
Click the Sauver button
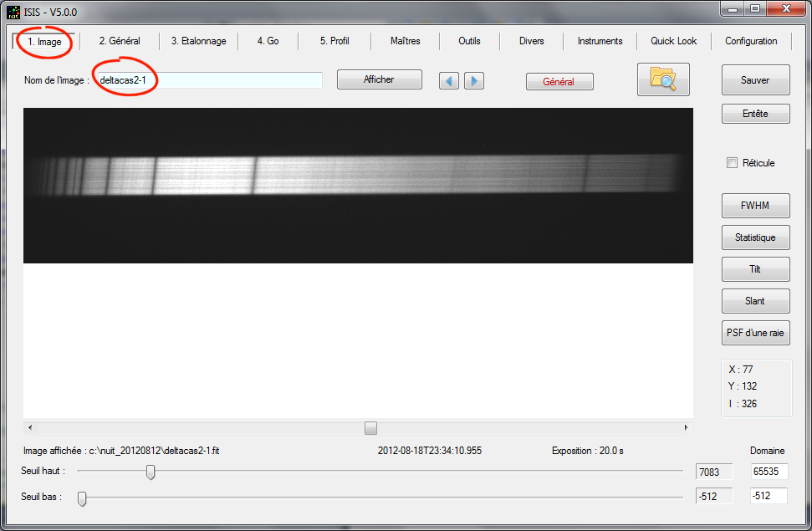756,79
